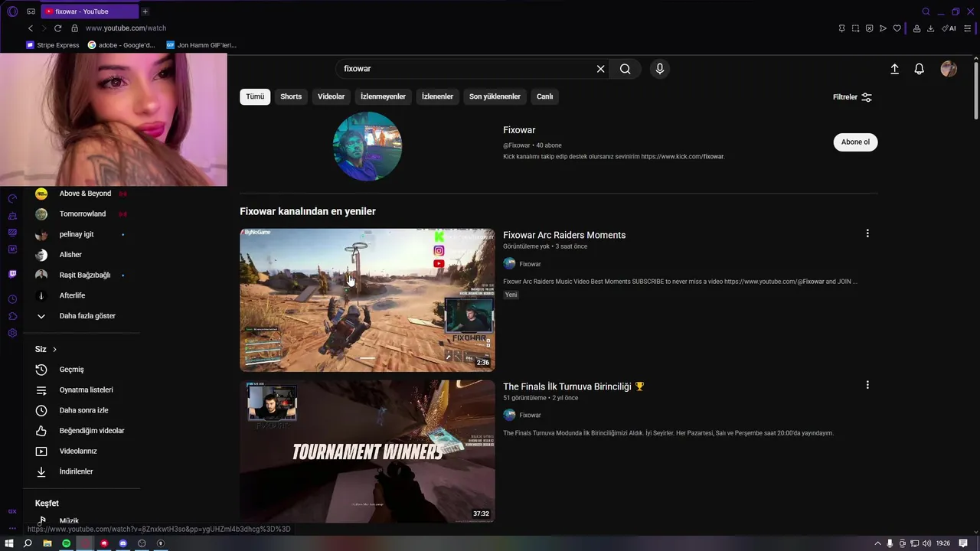Open Discord from the taskbar
The width and height of the screenshot is (980, 551).
click(x=122, y=543)
